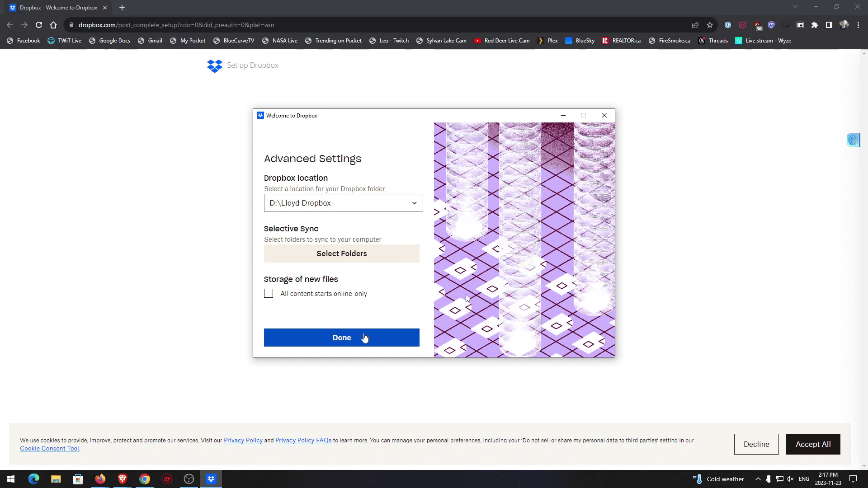Open the Cookie Consent Tool link
The image size is (868, 488).
(x=49, y=449)
